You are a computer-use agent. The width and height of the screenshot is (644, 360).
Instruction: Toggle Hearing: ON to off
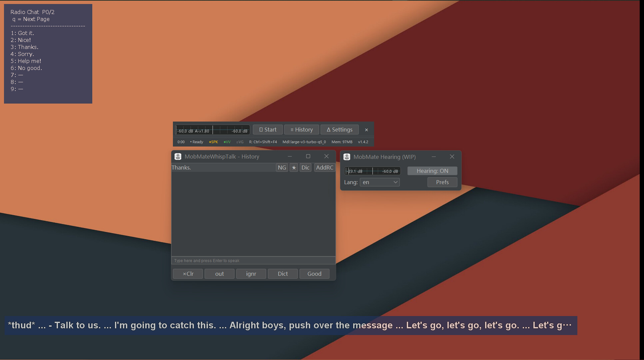432,171
